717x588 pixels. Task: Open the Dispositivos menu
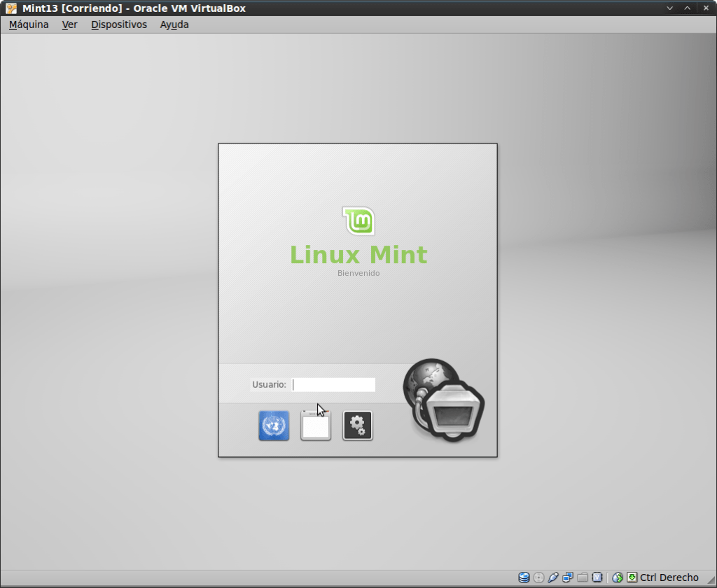118,24
